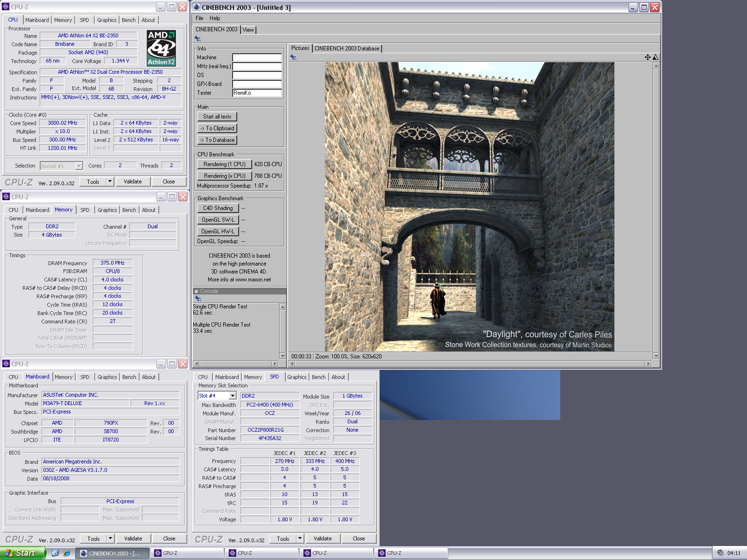The image size is (747, 560).
Task: Click Validate in the top CPU-Z window
Action: coord(133,182)
